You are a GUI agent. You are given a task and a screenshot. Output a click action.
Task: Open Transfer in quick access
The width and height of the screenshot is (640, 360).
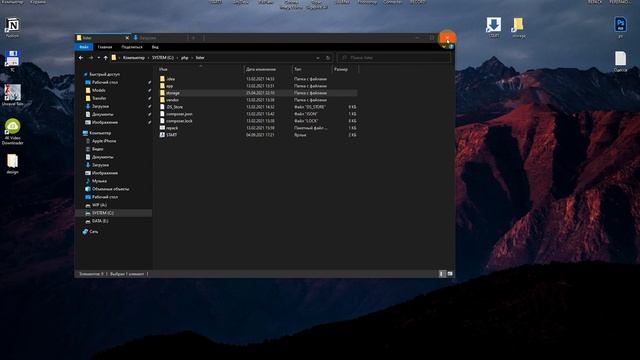coord(96,98)
